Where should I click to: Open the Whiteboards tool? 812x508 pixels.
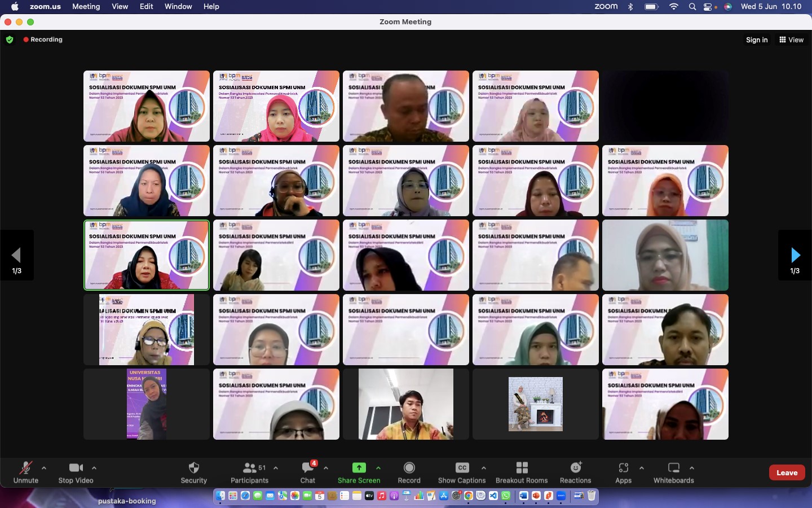(673, 468)
